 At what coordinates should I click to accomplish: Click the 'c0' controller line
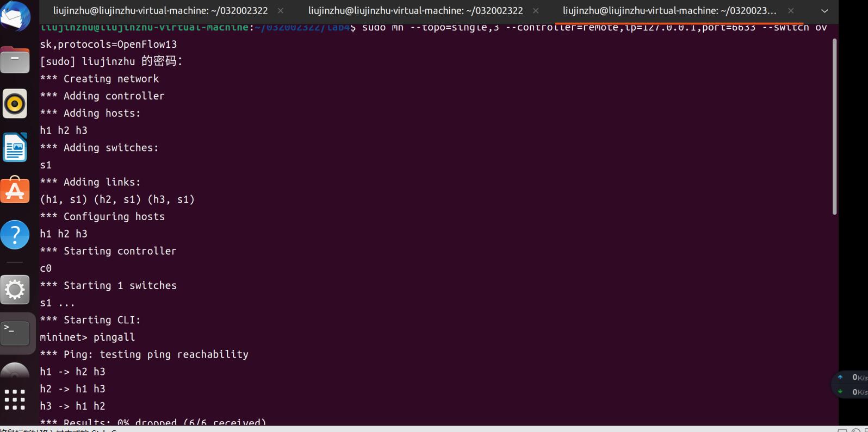tap(46, 268)
